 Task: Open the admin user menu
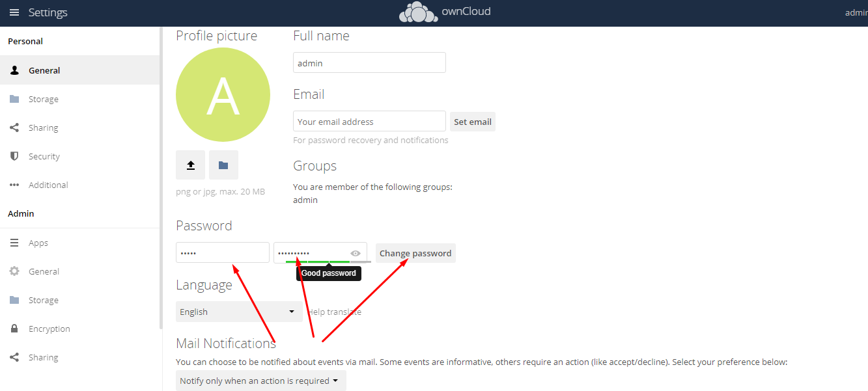pyautogui.click(x=856, y=13)
